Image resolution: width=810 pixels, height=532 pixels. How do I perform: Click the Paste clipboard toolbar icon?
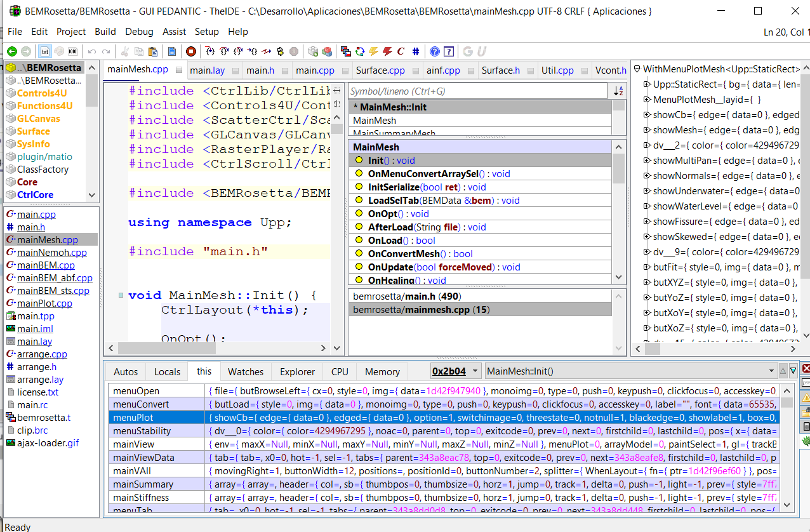click(152, 51)
